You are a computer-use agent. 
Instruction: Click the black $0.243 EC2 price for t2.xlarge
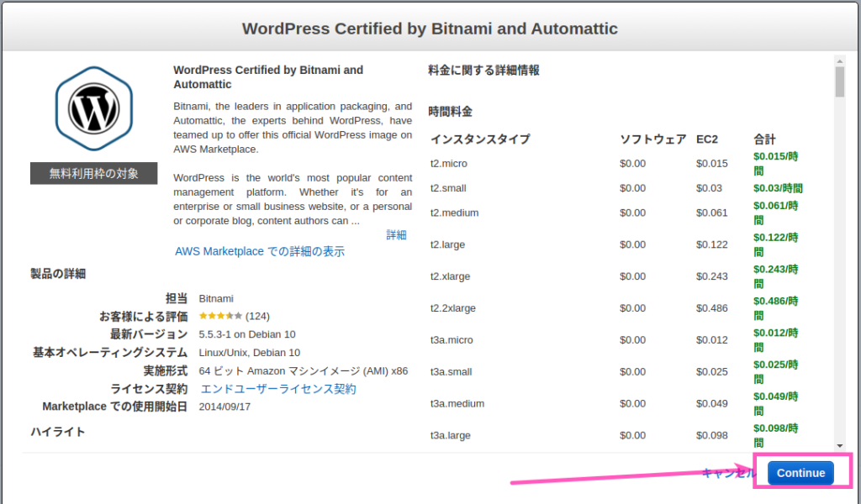pos(711,276)
